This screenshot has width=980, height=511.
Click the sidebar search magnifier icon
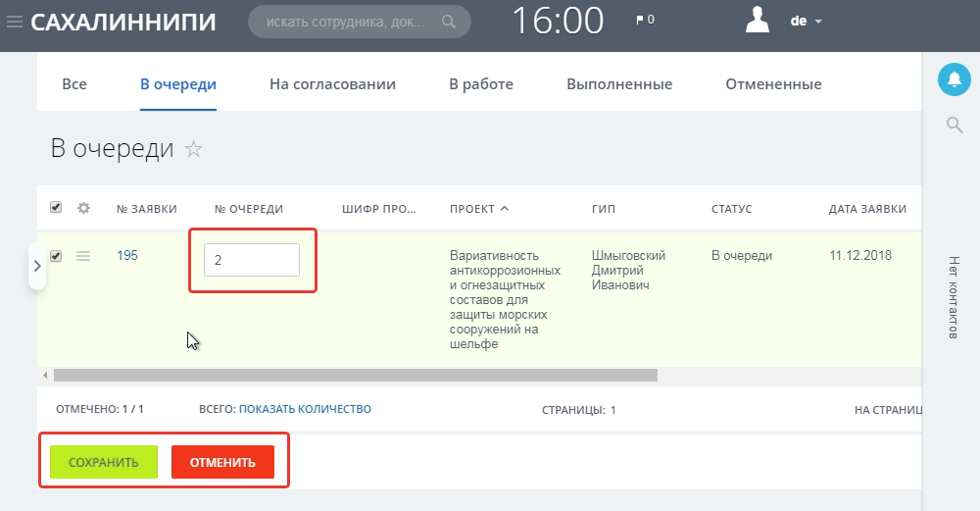(x=954, y=125)
